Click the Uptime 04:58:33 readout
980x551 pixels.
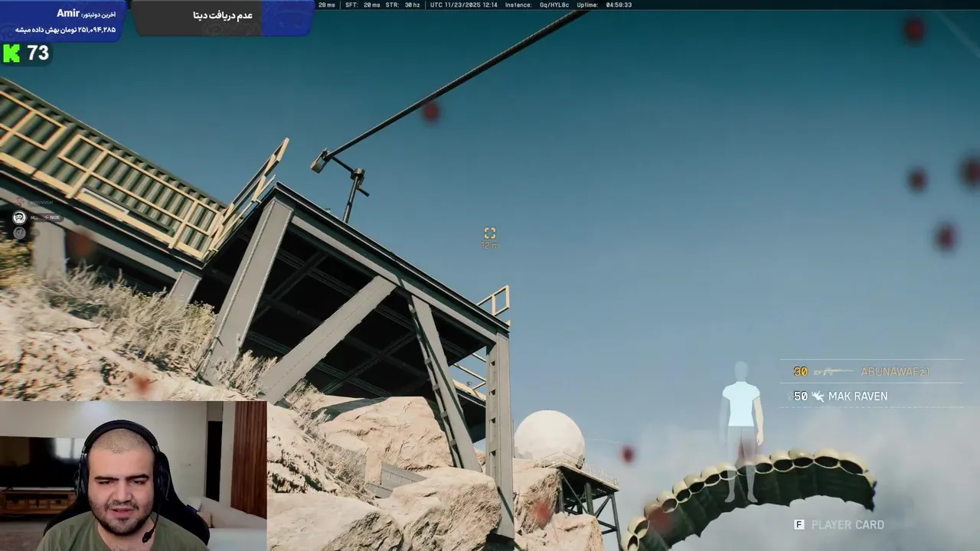coord(604,5)
